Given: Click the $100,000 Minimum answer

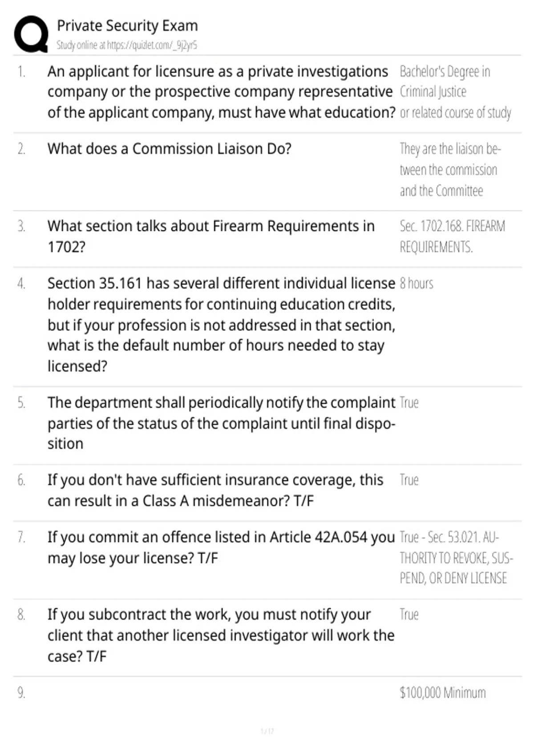Looking at the screenshot, I should (x=443, y=692).
